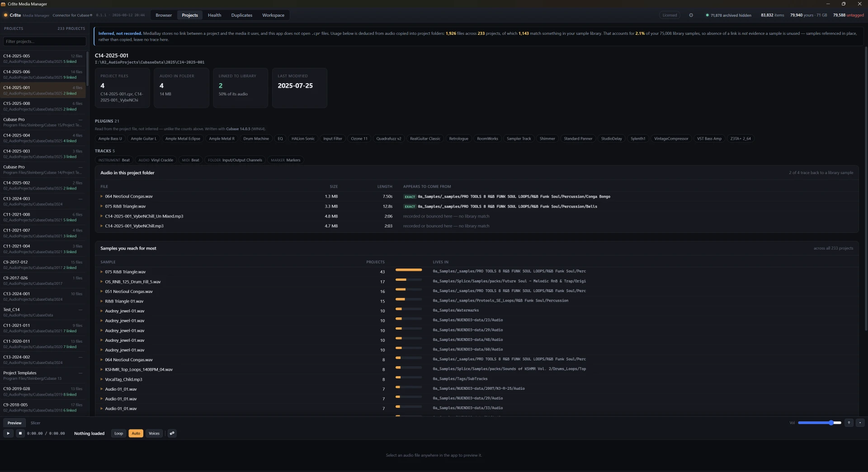
Task: Click the Last Modified date card
Action: click(x=299, y=88)
